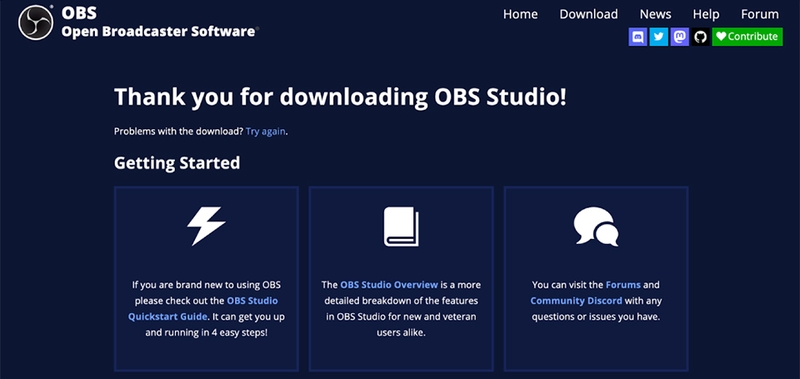The width and height of the screenshot is (800, 379).
Task: Click the chat bubbles community icon
Action: tap(596, 226)
